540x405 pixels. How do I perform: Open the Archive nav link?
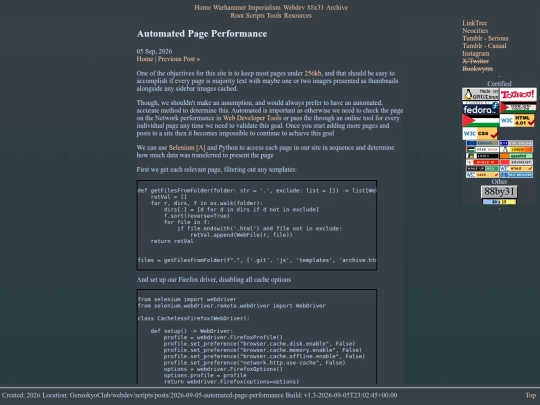pyautogui.click(x=337, y=8)
